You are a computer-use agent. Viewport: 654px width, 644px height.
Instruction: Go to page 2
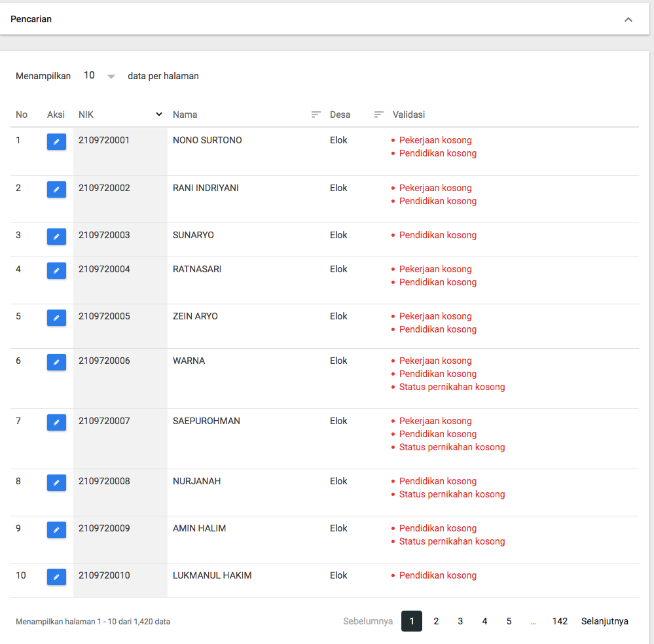(436, 621)
